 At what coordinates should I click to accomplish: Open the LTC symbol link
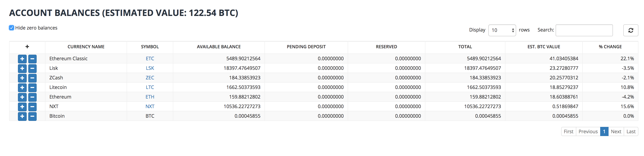pyautogui.click(x=150, y=87)
